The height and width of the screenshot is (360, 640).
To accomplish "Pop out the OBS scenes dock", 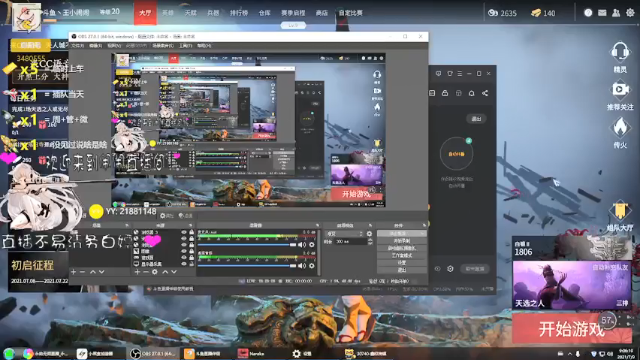I will [x=127, y=225].
